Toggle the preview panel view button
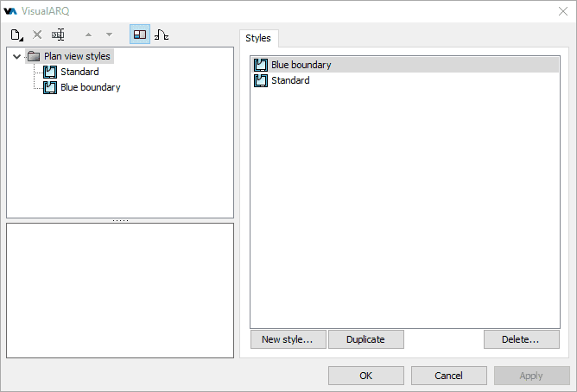The height and width of the screenshot is (392, 577). point(140,35)
